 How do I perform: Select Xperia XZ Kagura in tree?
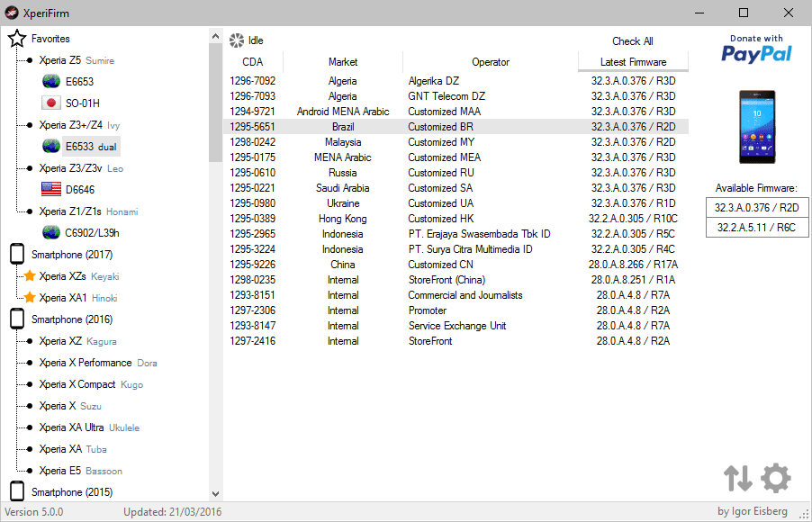tap(77, 341)
